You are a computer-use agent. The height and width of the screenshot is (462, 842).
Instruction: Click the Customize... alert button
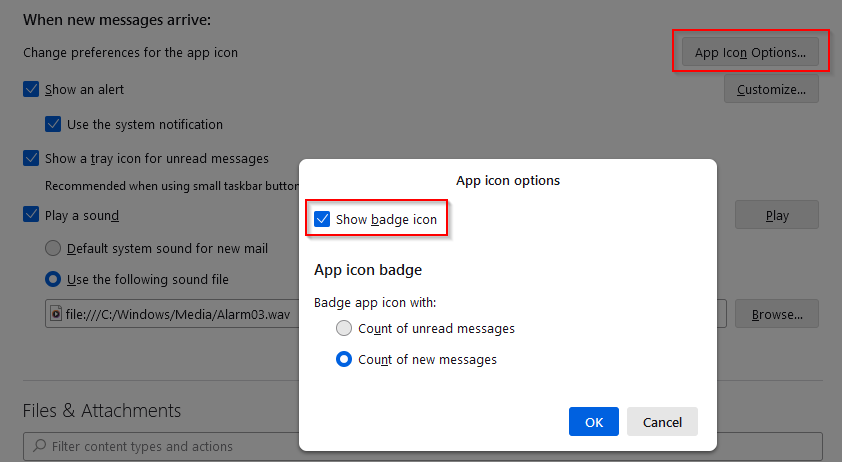click(x=771, y=89)
